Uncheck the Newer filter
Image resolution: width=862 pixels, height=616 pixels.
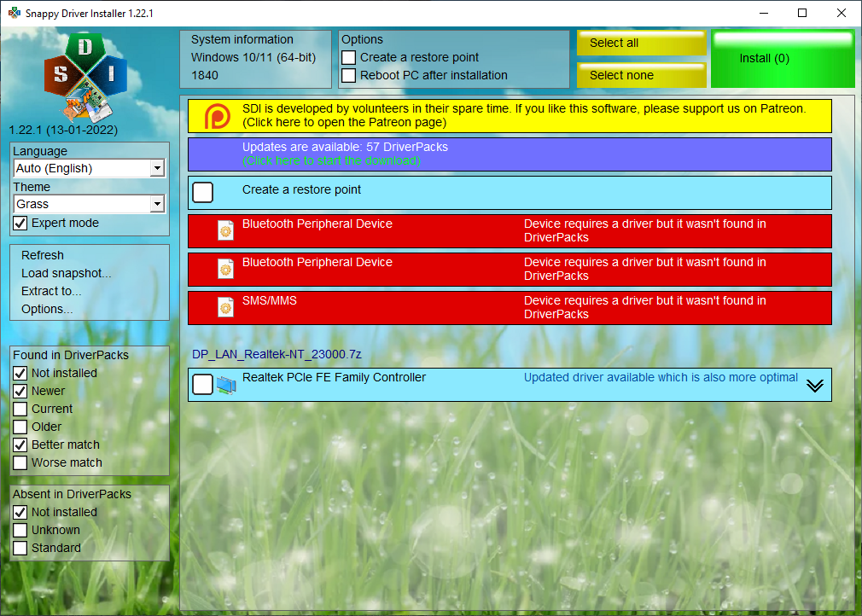tap(20, 392)
